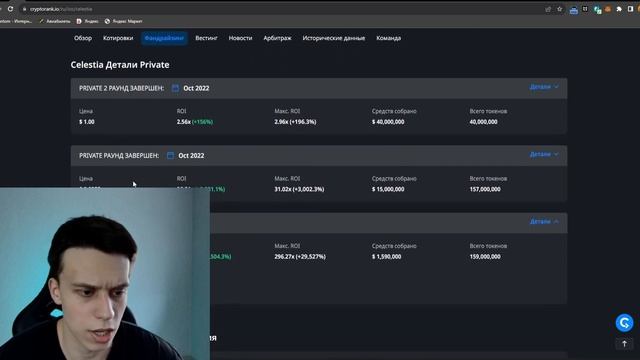The width and height of the screenshot is (640, 360).
Task: Click the PRIVATE 2 РАУНД ЗАВЕРШЕН label
Action: point(121,88)
